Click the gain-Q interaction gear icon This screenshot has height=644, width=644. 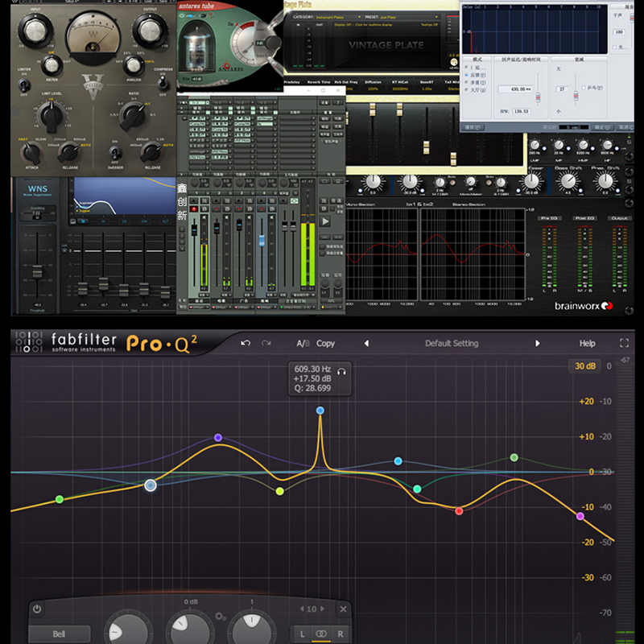[220, 617]
